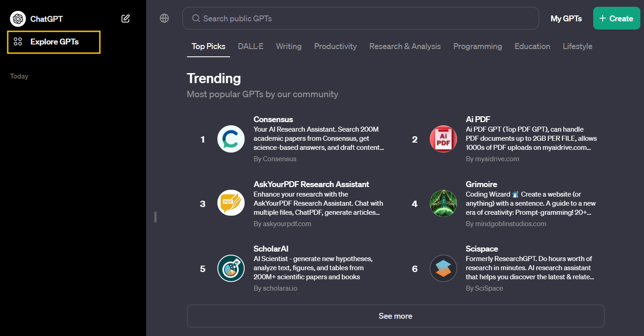Screen dimensions: 644x336
Task: Click the plus icon on the Create button
Action: (x=603, y=19)
